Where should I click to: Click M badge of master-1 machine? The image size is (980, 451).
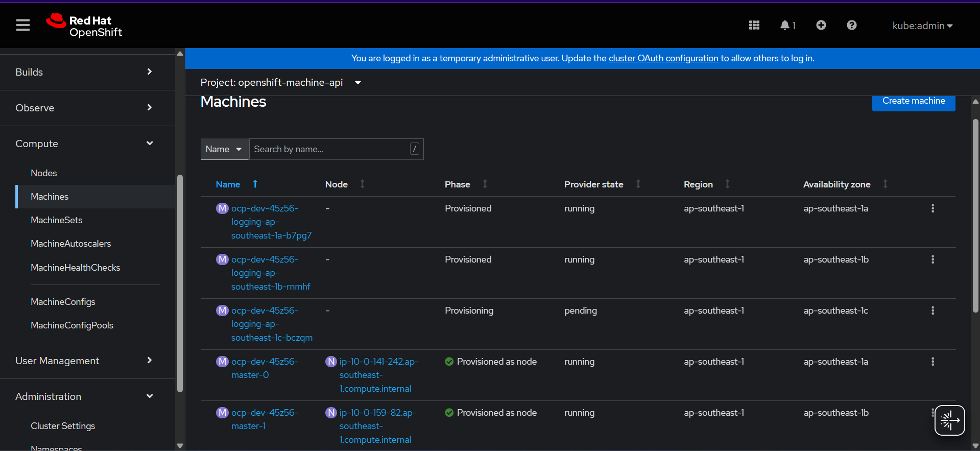pos(222,413)
